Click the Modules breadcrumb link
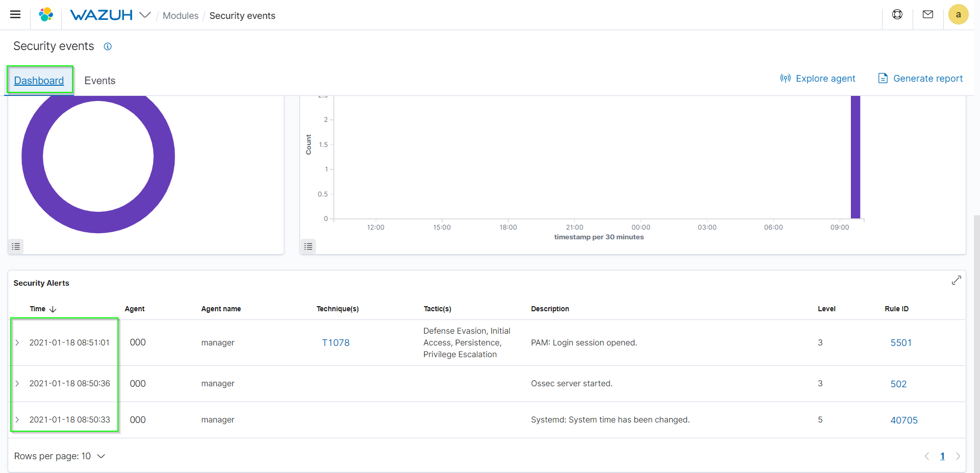 click(x=180, y=16)
